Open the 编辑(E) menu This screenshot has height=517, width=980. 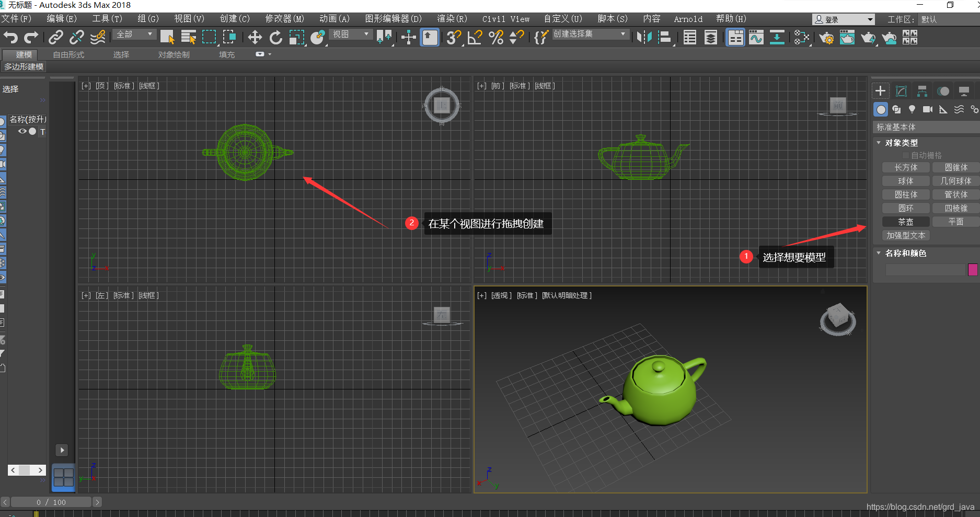coord(62,19)
